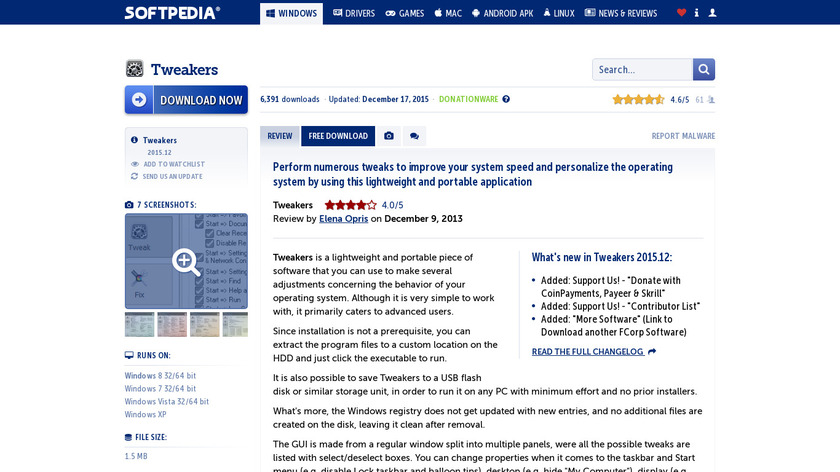Click the yellow star user rating

point(638,100)
